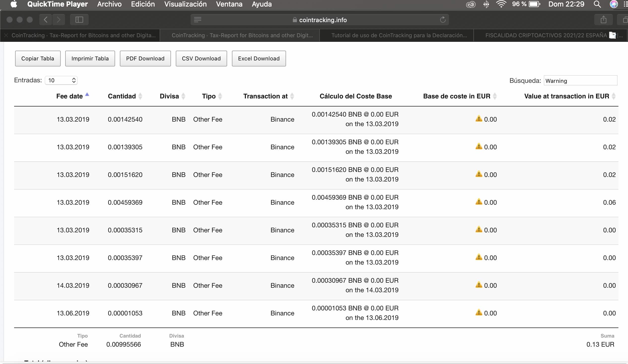This screenshot has width=628, height=364.
Task: Go back with Safari back arrow
Action: [46, 20]
